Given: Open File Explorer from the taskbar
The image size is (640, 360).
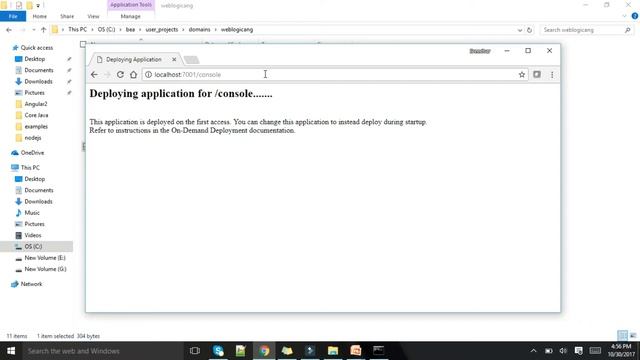Looking at the screenshot, I should pos(333,351).
